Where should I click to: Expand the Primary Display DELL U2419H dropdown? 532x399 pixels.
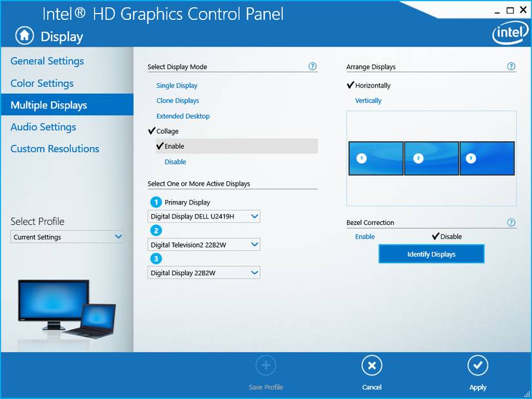(204, 216)
